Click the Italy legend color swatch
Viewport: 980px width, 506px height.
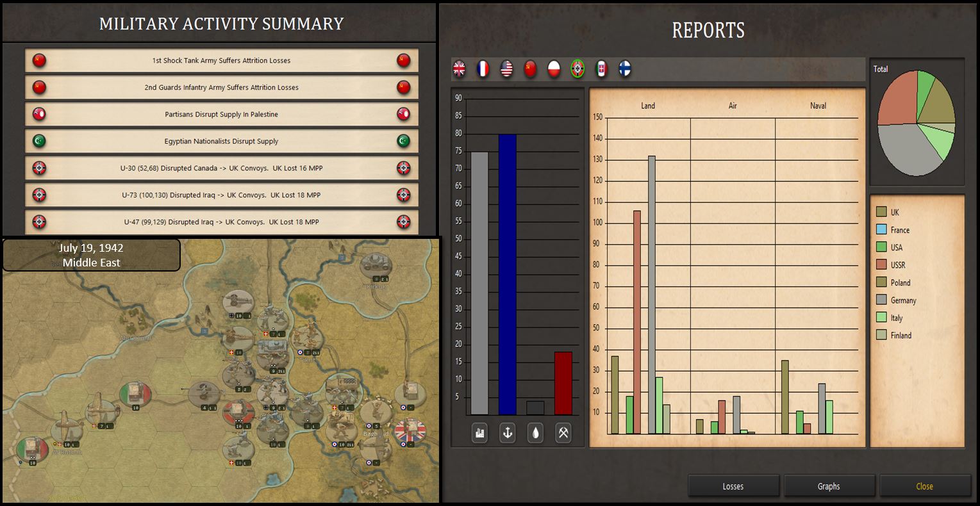881,318
